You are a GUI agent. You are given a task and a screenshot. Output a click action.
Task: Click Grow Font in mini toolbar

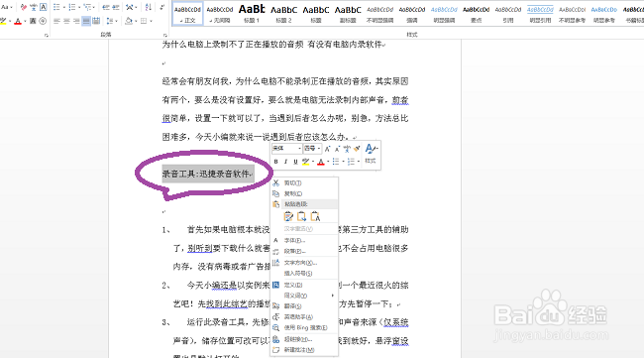[x=328, y=149]
